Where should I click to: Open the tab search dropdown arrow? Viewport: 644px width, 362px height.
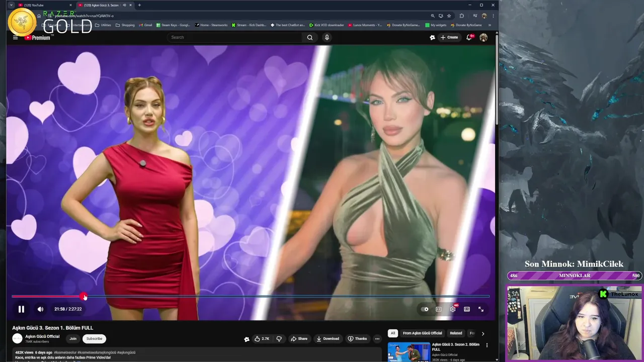coord(11,5)
